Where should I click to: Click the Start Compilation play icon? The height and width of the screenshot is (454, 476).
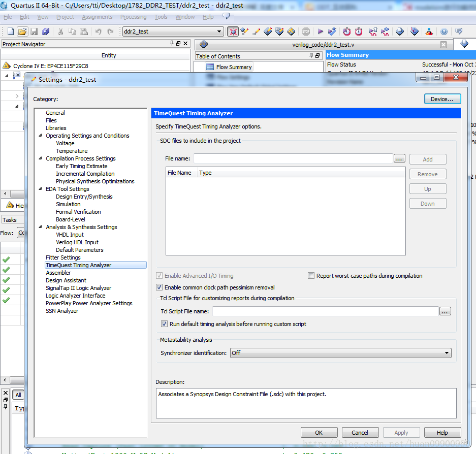320,31
